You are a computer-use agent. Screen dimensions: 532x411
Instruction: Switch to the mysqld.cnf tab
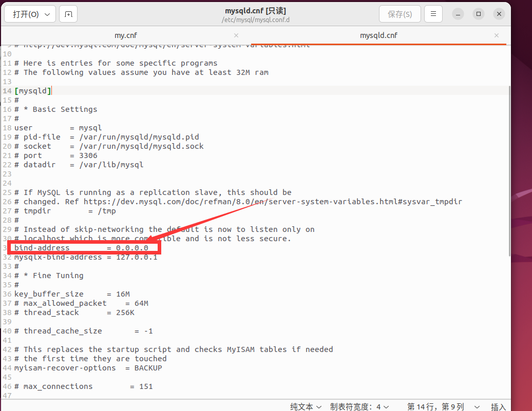(x=378, y=35)
